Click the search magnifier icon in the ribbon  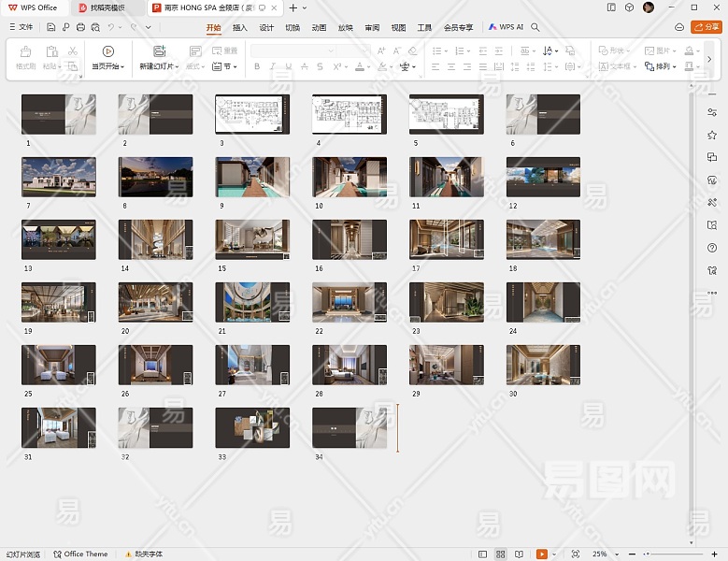click(x=535, y=28)
